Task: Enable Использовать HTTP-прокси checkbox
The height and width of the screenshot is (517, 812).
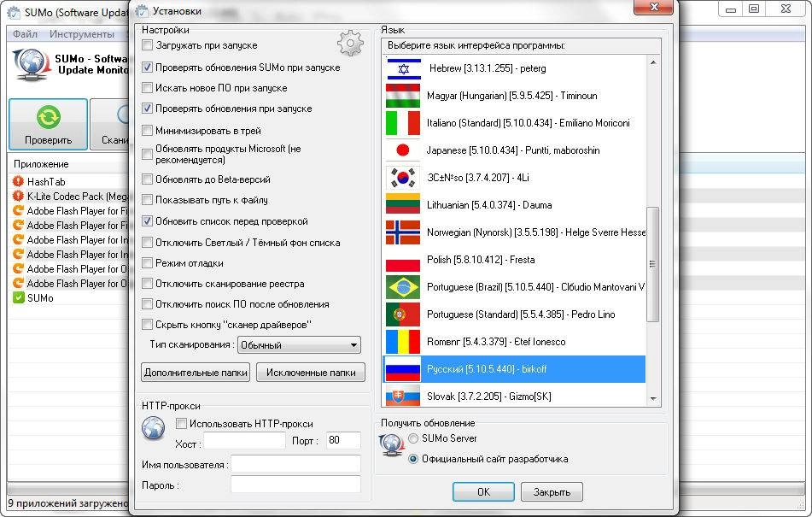Action: click(x=181, y=424)
